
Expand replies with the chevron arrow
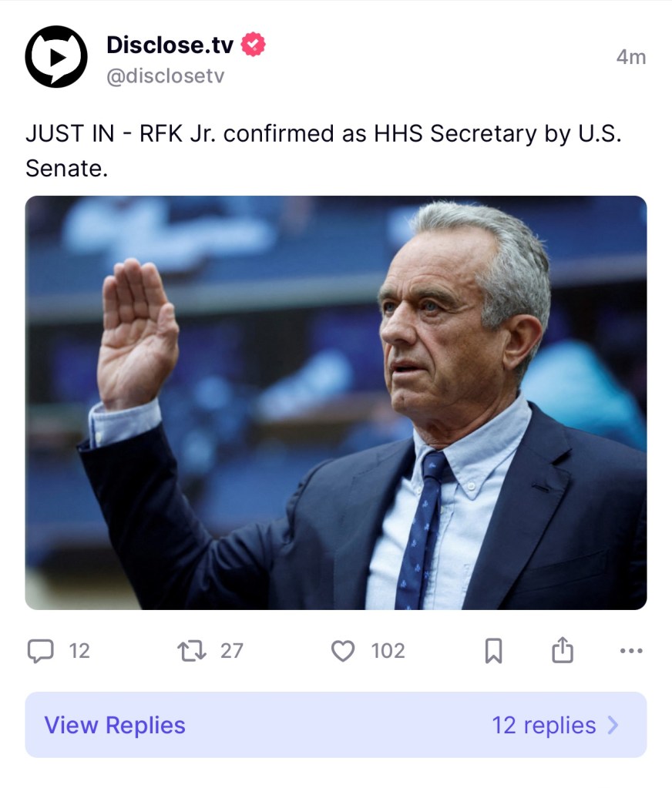[613, 725]
